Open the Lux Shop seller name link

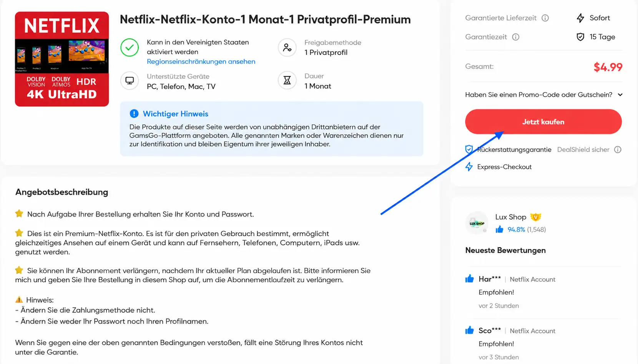click(510, 217)
